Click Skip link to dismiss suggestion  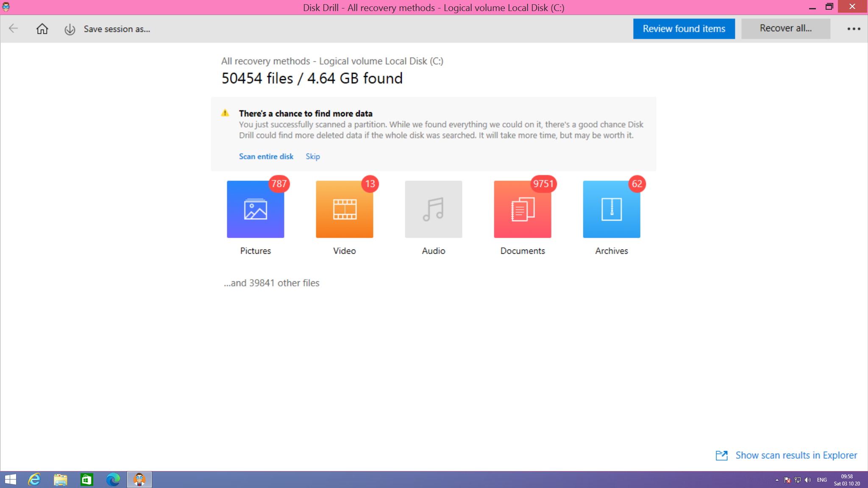pyautogui.click(x=312, y=155)
